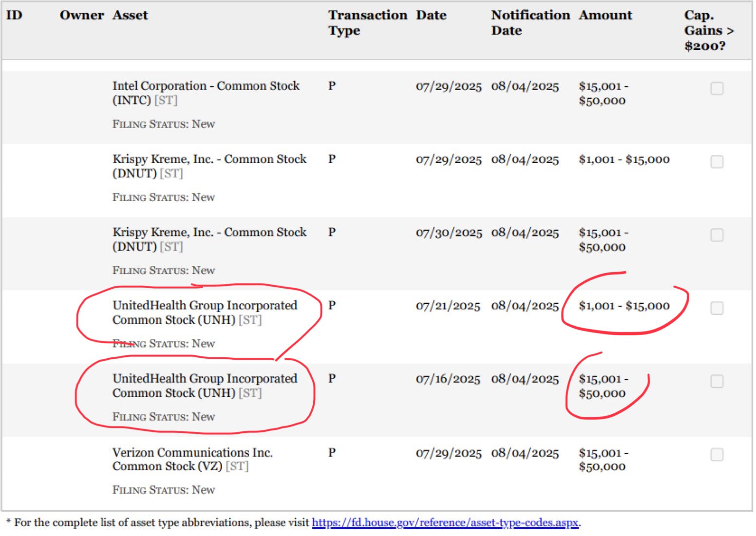Click the transaction type P in Intel row
The image size is (756, 536).
click(332, 86)
